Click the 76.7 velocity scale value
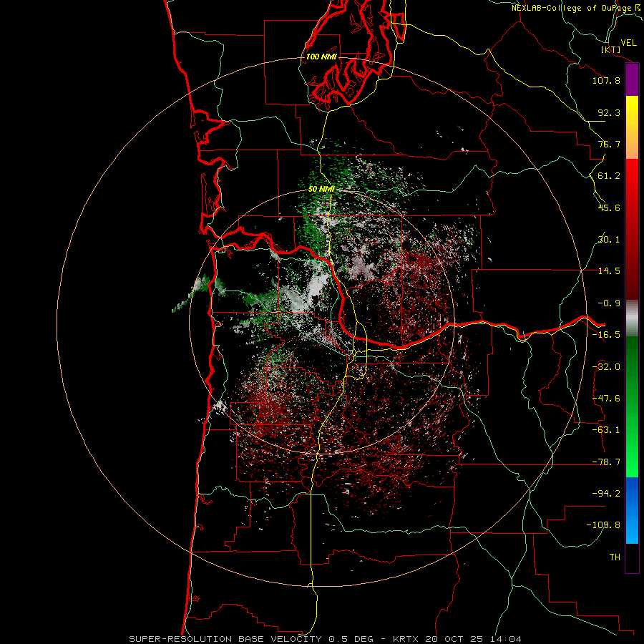644x644 pixels. point(609,144)
